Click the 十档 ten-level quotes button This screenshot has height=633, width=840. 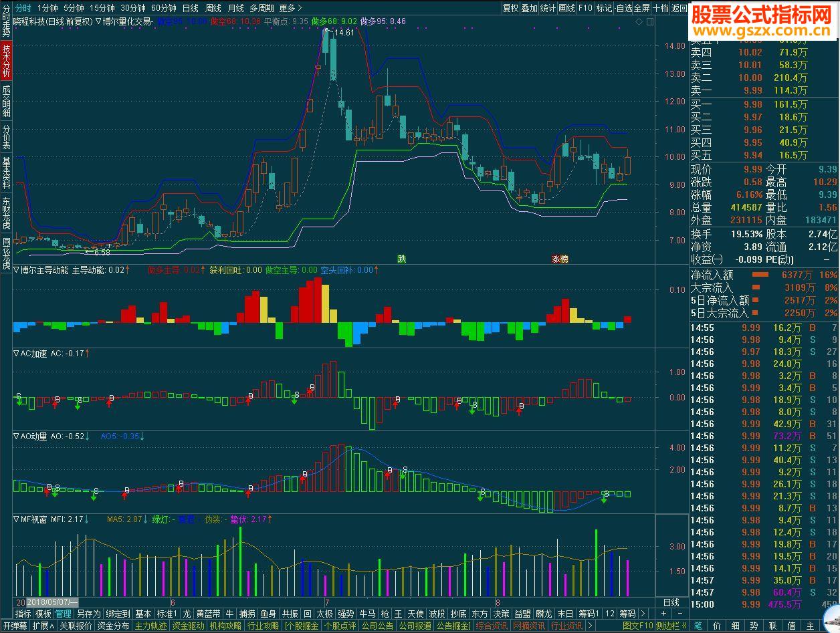[x=660, y=8]
